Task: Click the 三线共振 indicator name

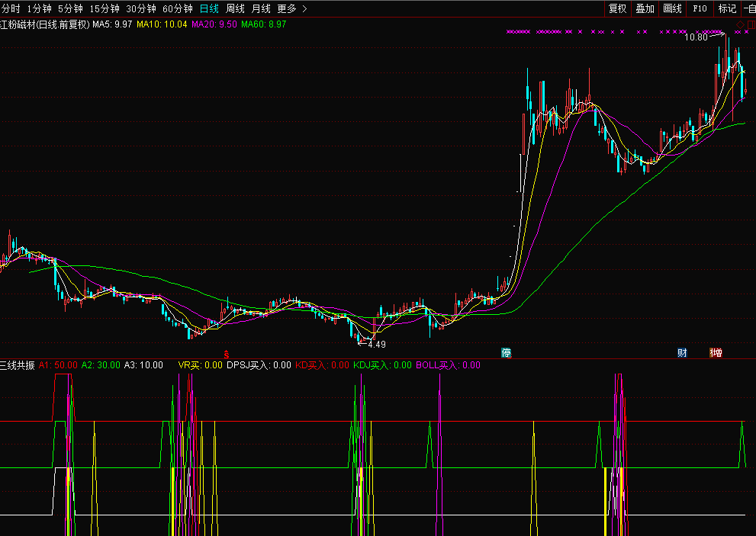Action: tap(18, 365)
